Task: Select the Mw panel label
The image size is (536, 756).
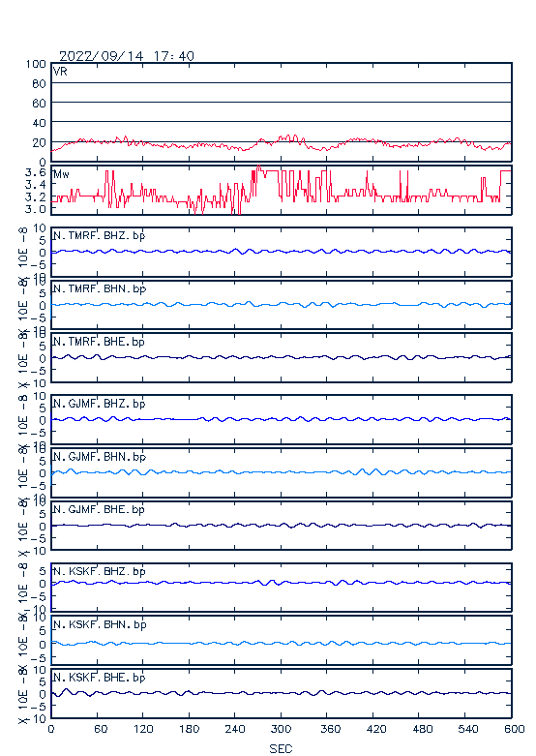Action: (61, 174)
